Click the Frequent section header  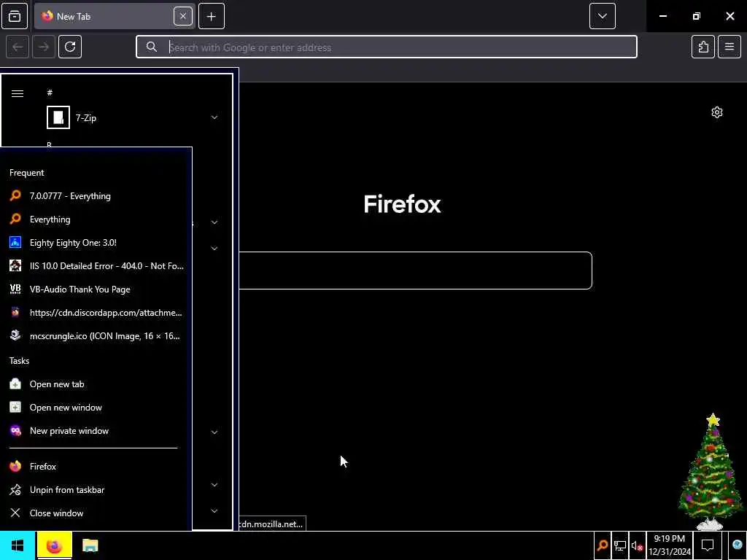(x=27, y=173)
